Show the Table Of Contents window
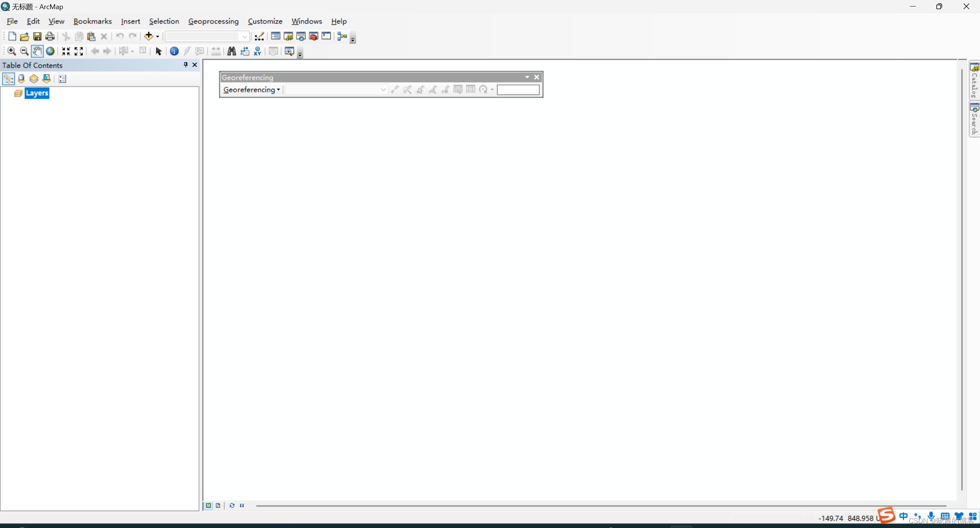This screenshot has height=528, width=980. coord(276,36)
